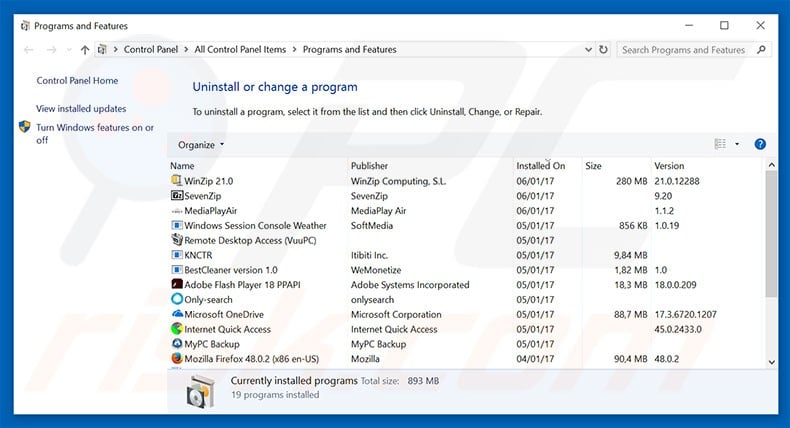Go forward with the right arrow
The image size is (790, 428).
pyautogui.click(x=51, y=49)
